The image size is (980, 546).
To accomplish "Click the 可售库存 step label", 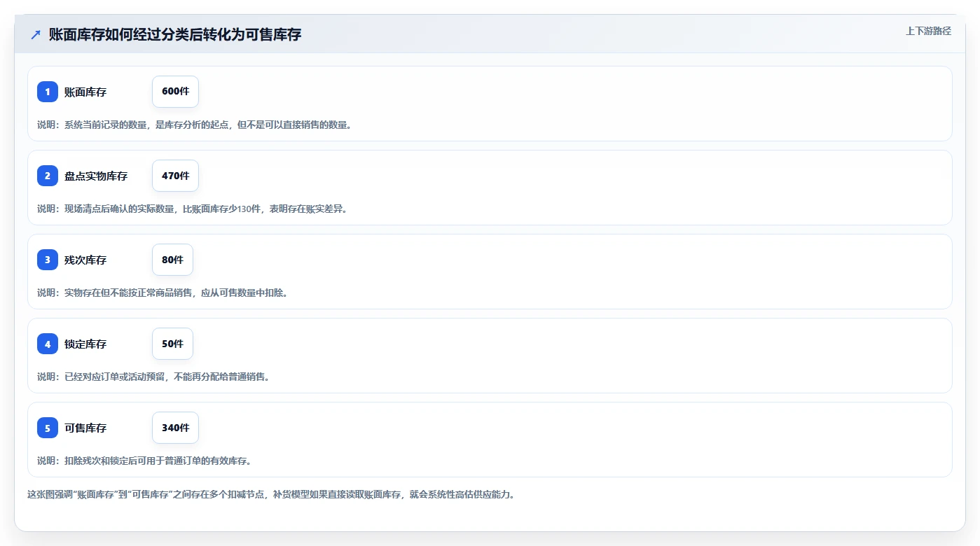I will [x=85, y=428].
